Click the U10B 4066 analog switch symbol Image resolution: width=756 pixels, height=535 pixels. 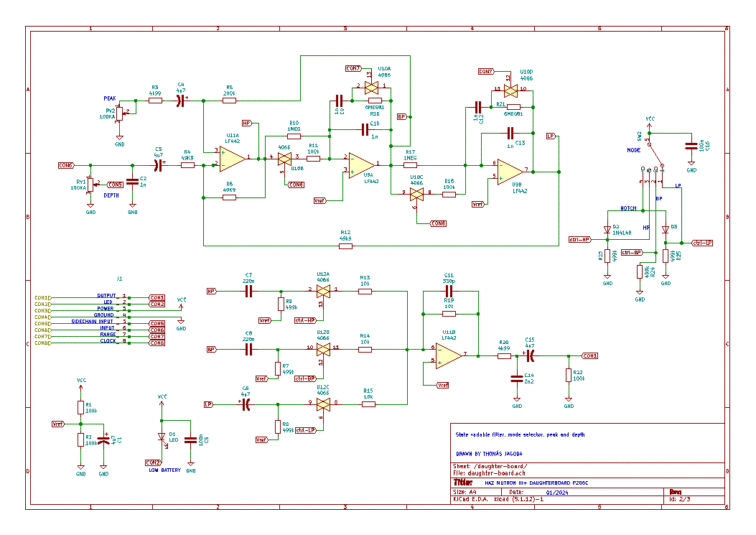[x=284, y=159]
